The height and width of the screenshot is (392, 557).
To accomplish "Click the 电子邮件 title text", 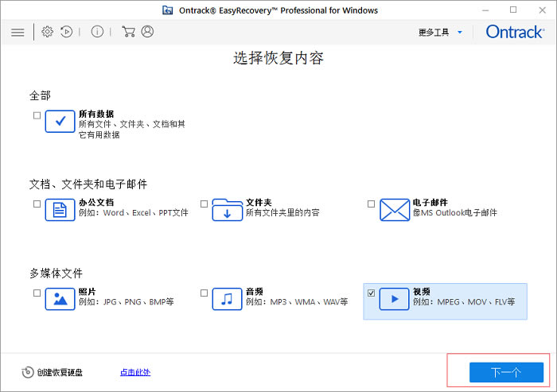I will pyautogui.click(x=430, y=203).
